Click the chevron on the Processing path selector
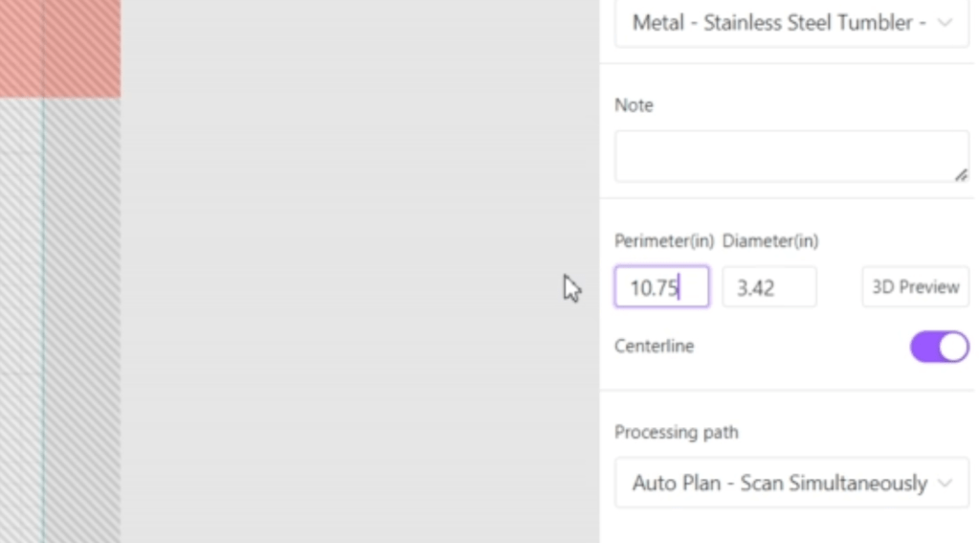The image size is (980, 543). point(945,483)
